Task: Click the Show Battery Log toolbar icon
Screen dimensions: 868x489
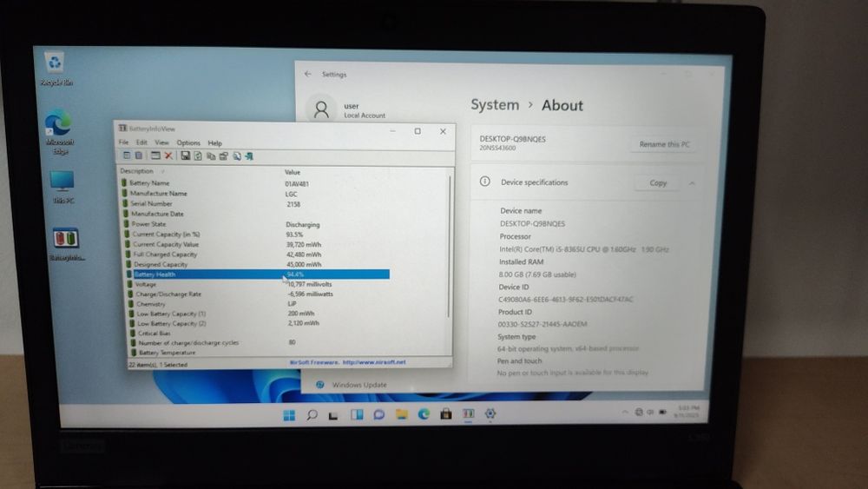Action: click(x=139, y=155)
